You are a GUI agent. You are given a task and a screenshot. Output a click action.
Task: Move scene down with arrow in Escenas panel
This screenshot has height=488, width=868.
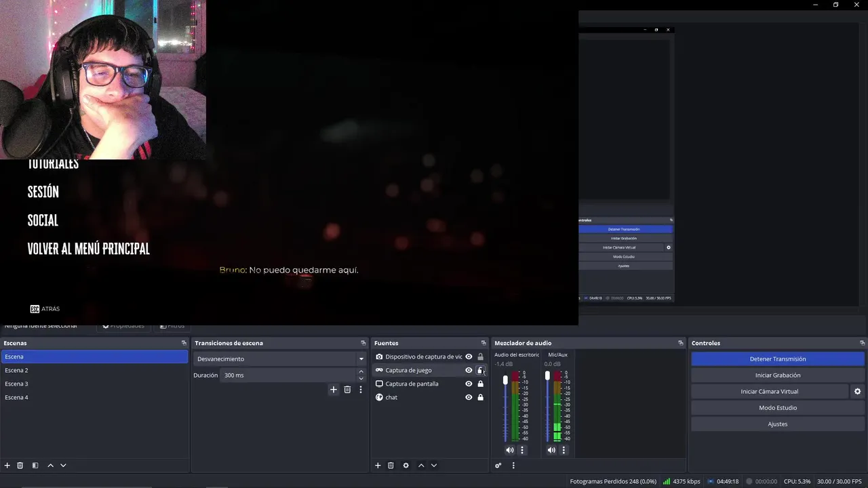click(63, 466)
